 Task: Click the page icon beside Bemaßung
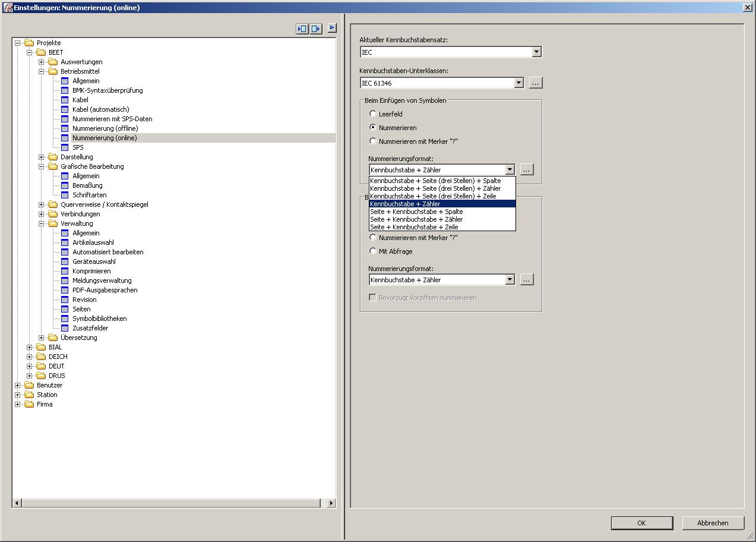click(x=65, y=185)
